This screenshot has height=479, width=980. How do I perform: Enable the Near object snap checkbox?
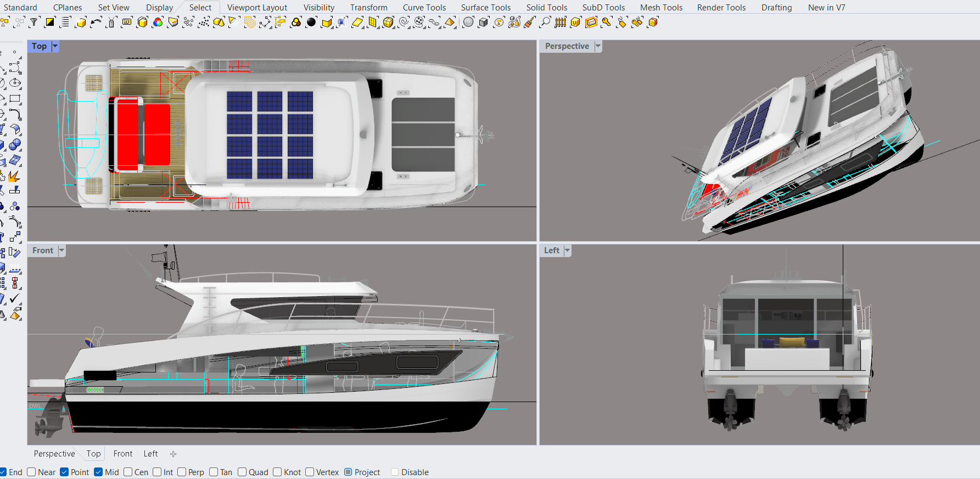click(32, 472)
